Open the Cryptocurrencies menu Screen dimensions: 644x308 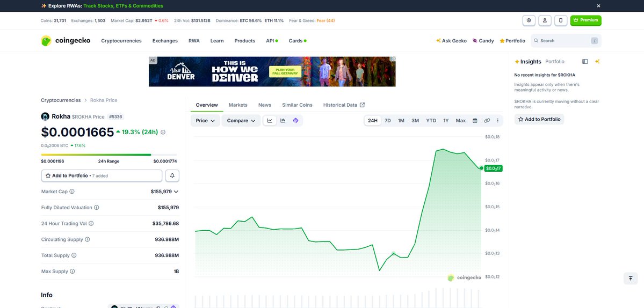tap(121, 41)
